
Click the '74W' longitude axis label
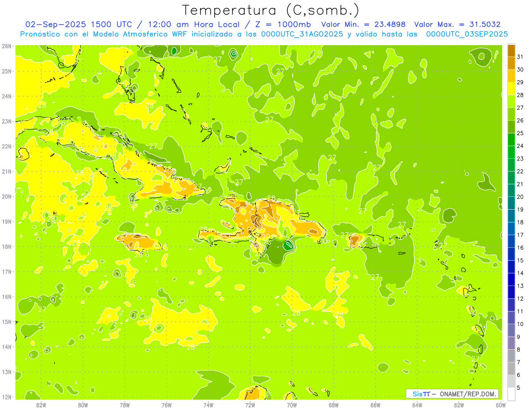click(x=208, y=405)
